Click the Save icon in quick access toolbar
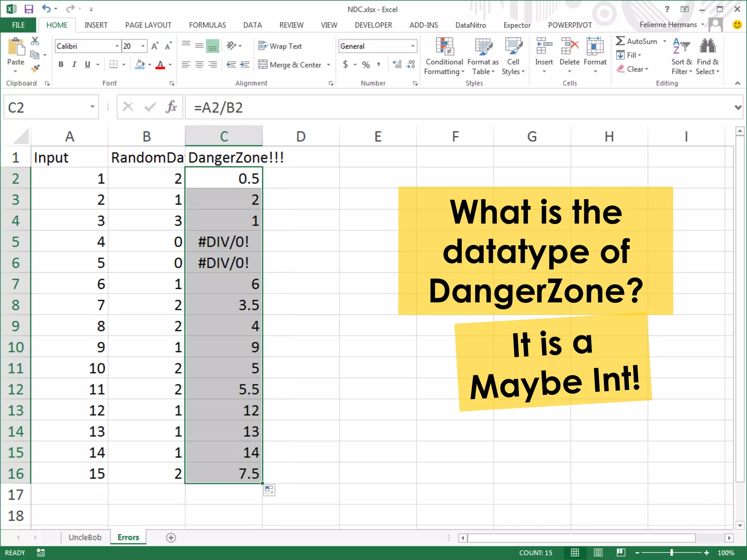The height and width of the screenshot is (560, 747). pos(28,9)
